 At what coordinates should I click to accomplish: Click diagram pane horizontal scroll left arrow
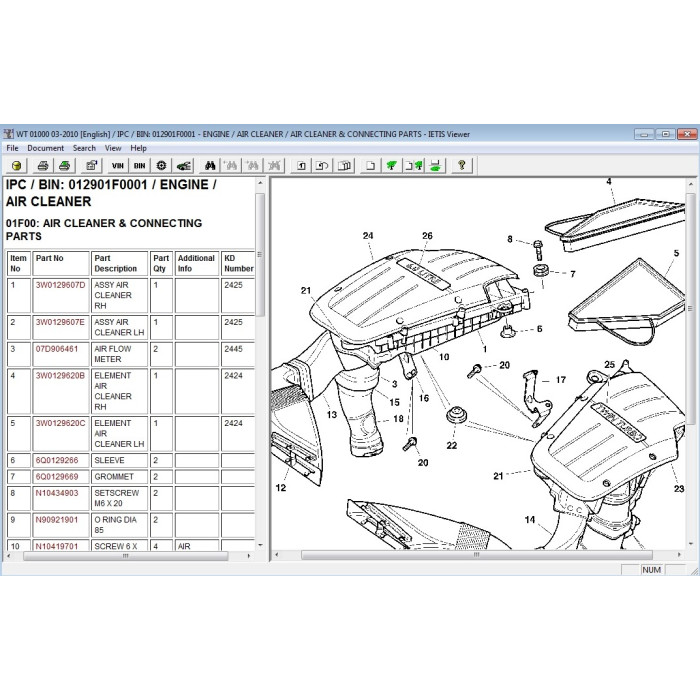click(277, 555)
